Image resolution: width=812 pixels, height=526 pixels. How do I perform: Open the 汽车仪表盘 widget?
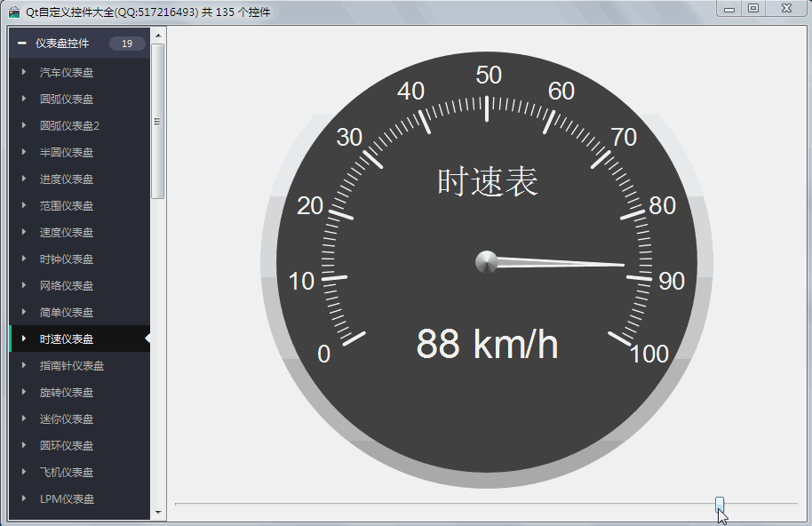67,73
